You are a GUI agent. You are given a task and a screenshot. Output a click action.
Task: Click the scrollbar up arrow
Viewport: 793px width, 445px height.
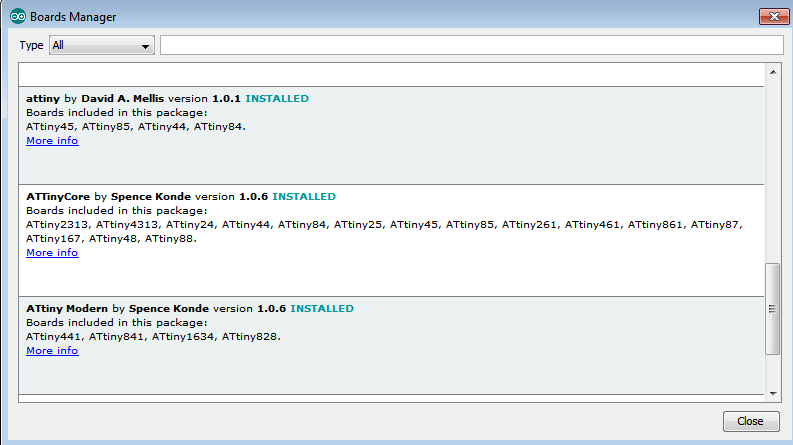773,72
